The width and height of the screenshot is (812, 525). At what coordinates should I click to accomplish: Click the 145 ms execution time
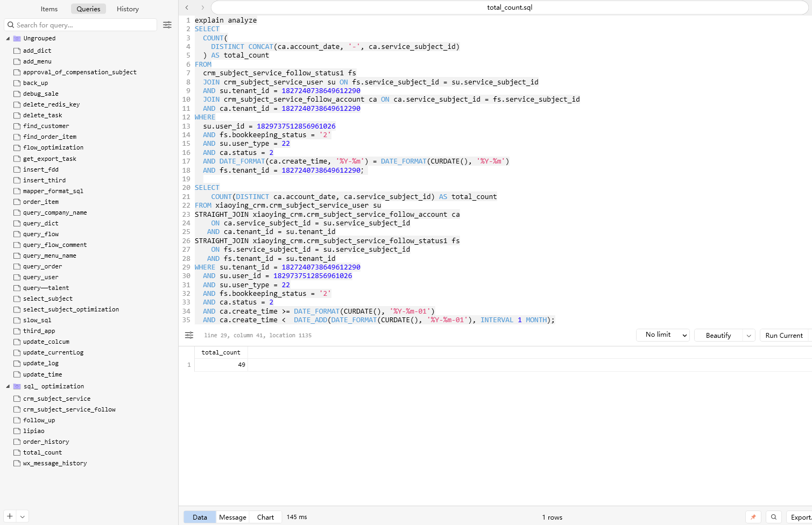pos(296,517)
